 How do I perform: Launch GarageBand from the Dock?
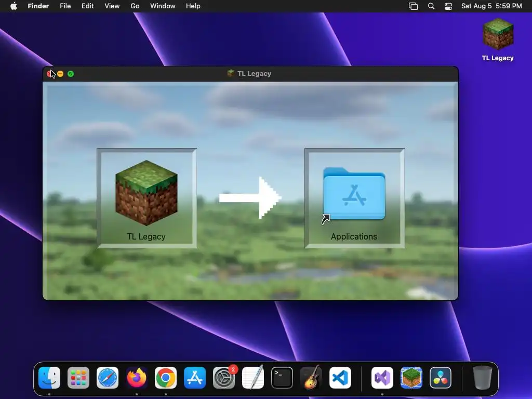pos(311,378)
